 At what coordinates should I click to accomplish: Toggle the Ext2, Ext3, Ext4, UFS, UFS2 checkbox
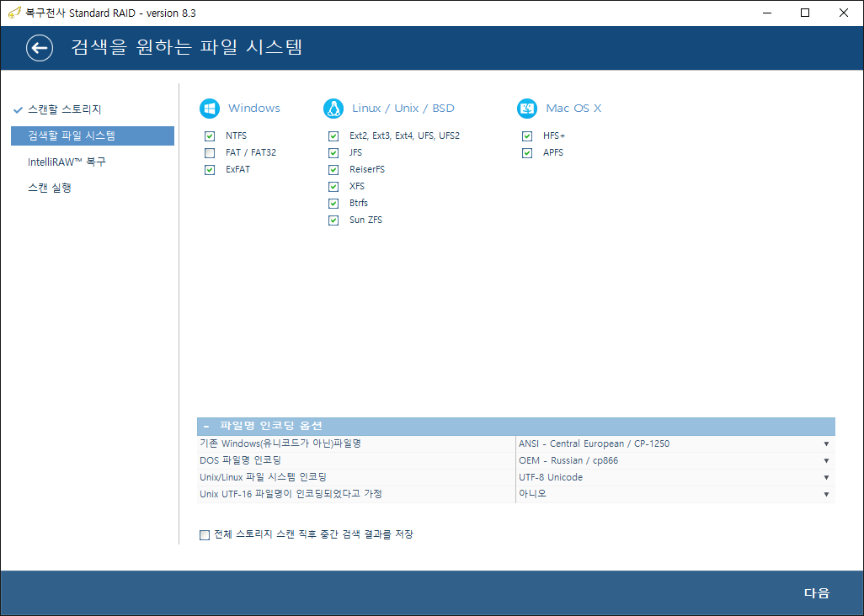point(333,136)
